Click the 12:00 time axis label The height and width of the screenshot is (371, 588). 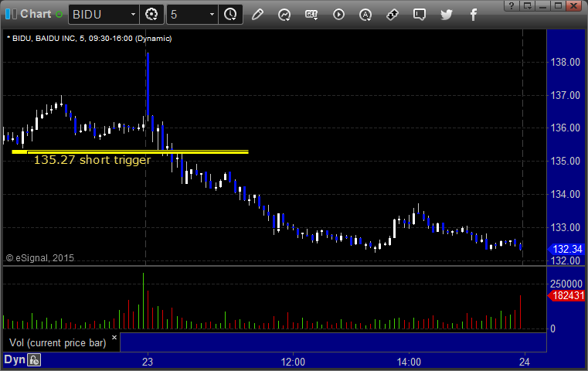[293, 362]
